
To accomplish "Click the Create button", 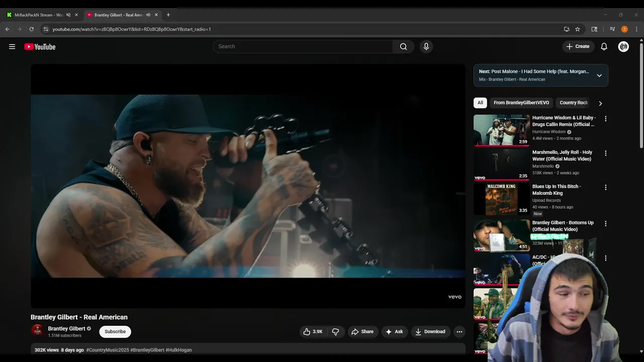I will 578,47.
